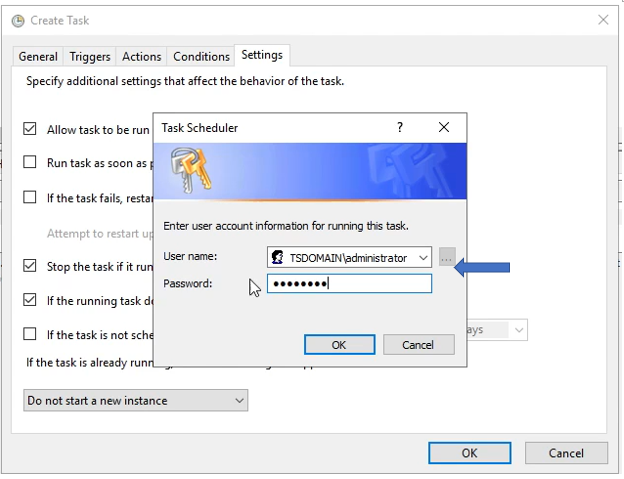Toggle the Allow task to be run checkbox
Viewport: 624px width, 479px height.
pos(29,129)
